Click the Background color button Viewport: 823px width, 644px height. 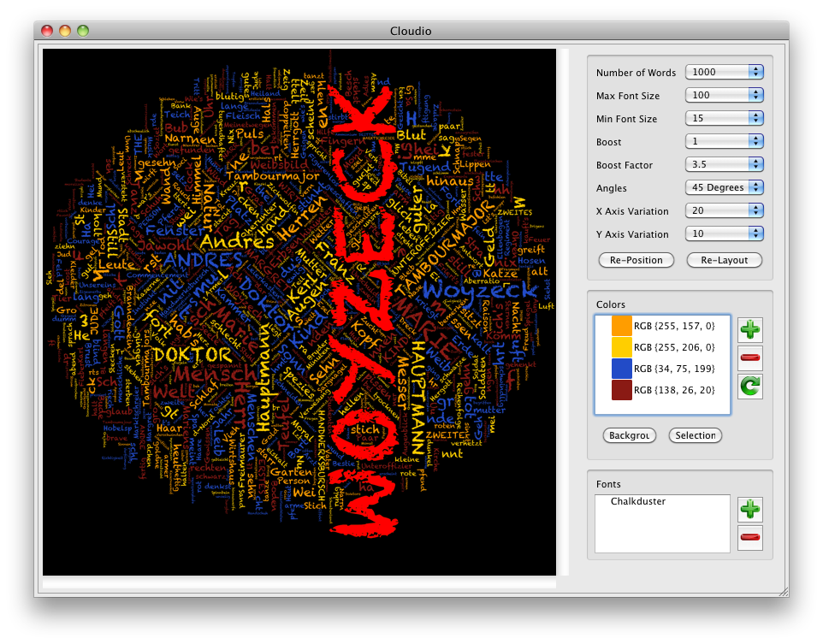(629, 435)
